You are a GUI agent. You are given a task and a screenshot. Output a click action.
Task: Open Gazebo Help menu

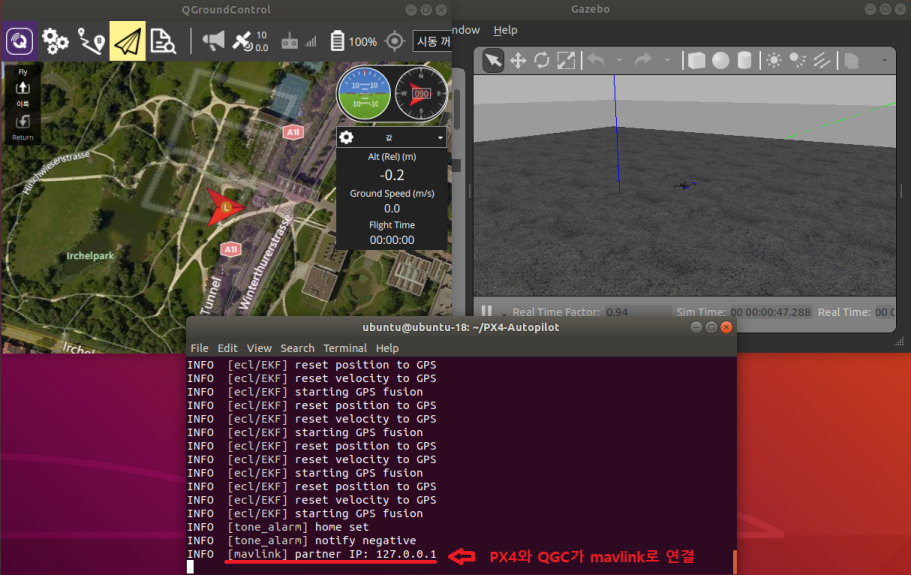pos(505,30)
